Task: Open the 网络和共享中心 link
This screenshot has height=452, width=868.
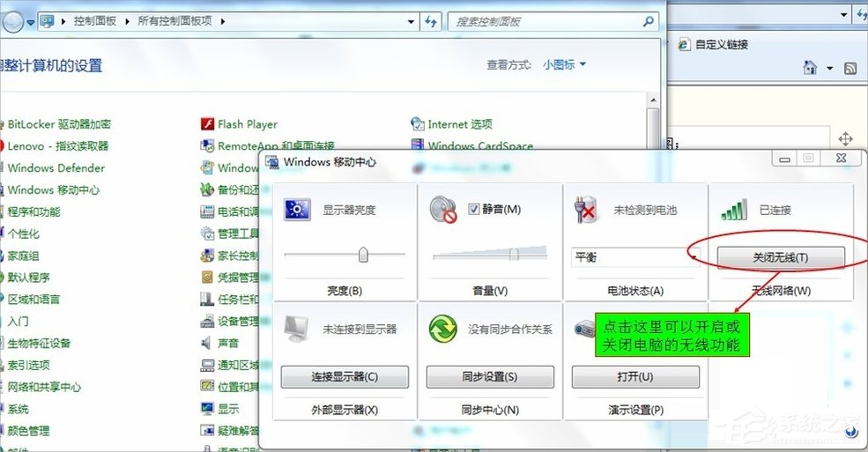Action: (x=45, y=387)
